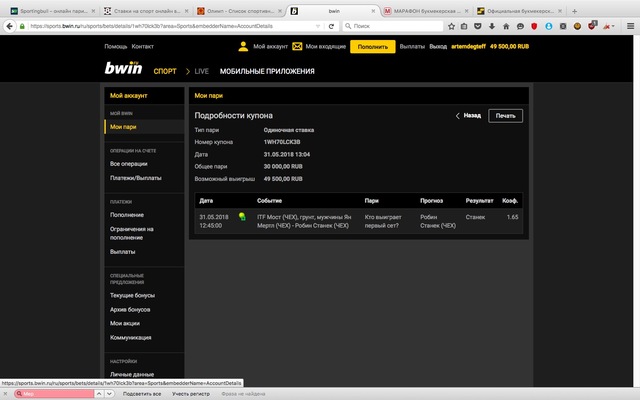Open МОБИЛЬНЫЕ ПРИЛОЖЕНИЯ section
Image resolution: width=640 pixels, height=400 pixels.
point(267,71)
